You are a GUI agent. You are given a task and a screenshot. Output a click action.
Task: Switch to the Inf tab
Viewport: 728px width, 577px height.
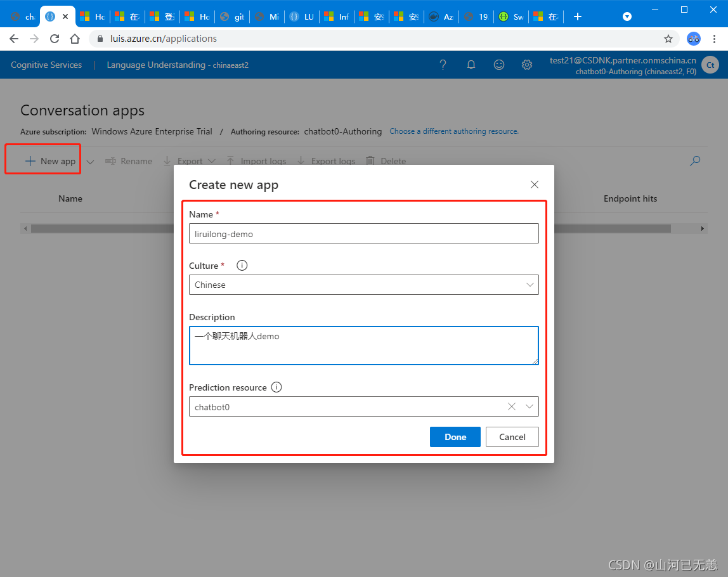tap(337, 16)
